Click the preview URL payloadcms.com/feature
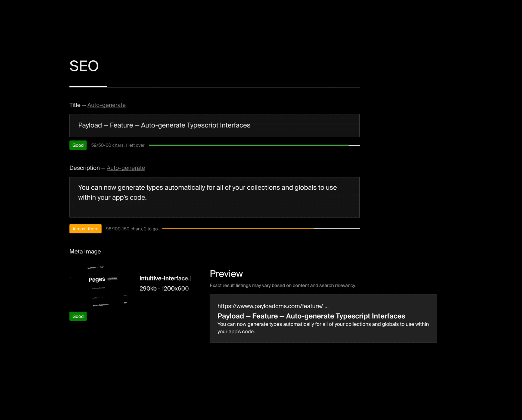This screenshot has width=522, height=420. [273, 306]
